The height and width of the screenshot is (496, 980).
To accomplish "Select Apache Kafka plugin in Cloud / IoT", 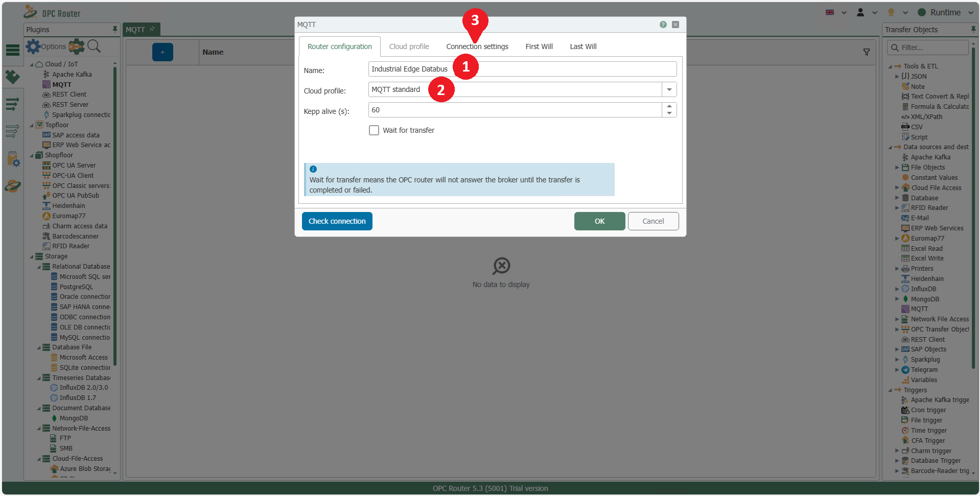I will point(72,74).
